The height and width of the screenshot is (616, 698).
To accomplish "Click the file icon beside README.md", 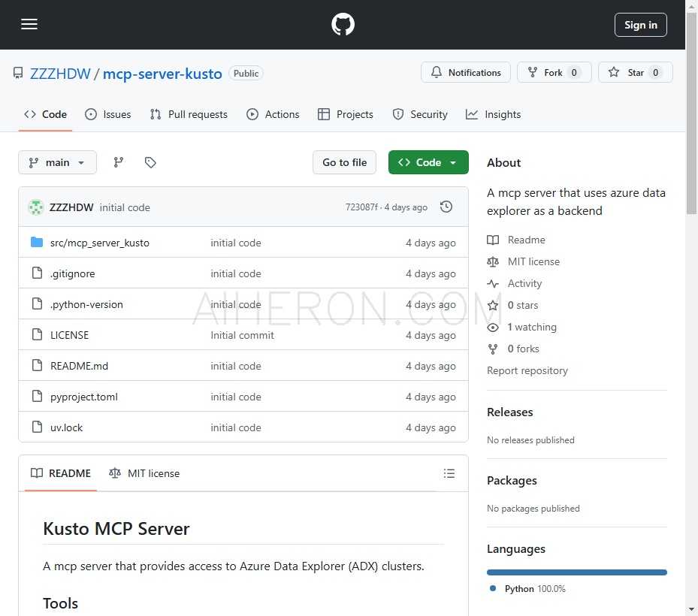I will [38, 365].
